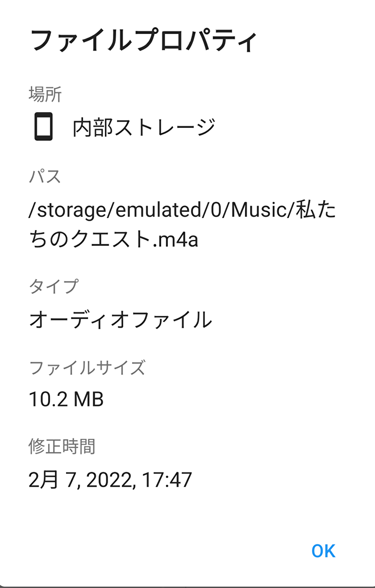Click the 場所 label
Image resolution: width=375 pixels, height=588 pixels.
(45, 94)
